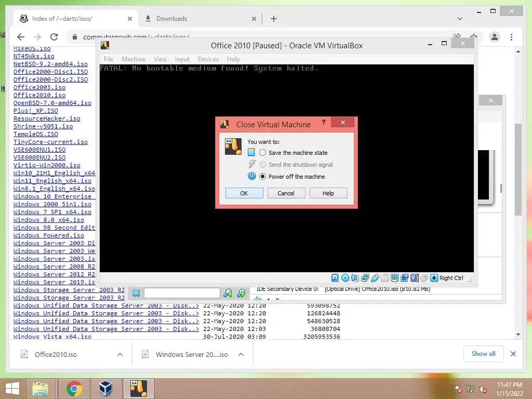The image size is (532, 399).
Task: Click the running VM icon on taskbar
Action: [x=139, y=389]
